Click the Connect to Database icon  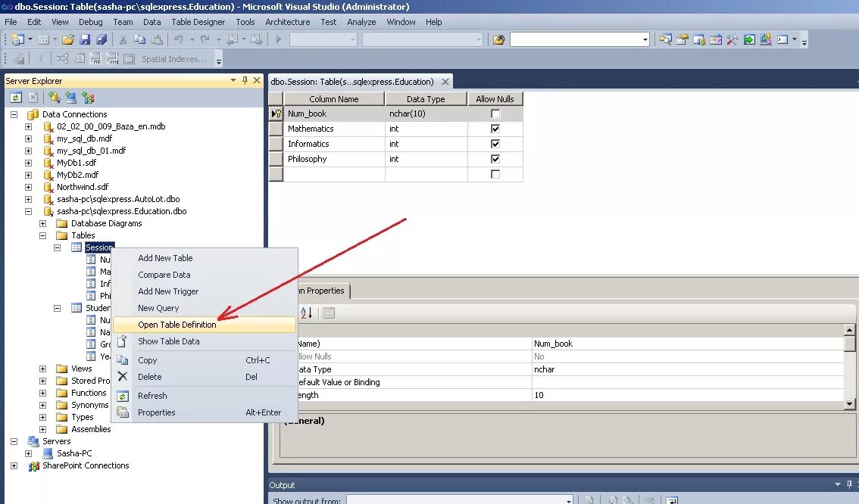coord(55,98)
